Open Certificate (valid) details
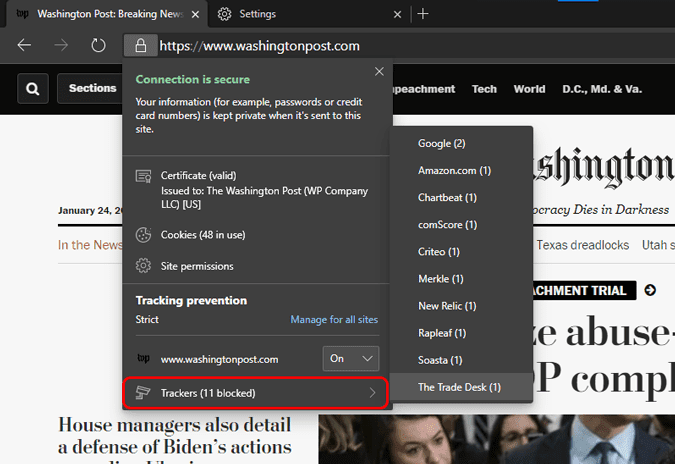Image resolution: width=675 pixels, height=464 pixels. (x=257, y=189)
